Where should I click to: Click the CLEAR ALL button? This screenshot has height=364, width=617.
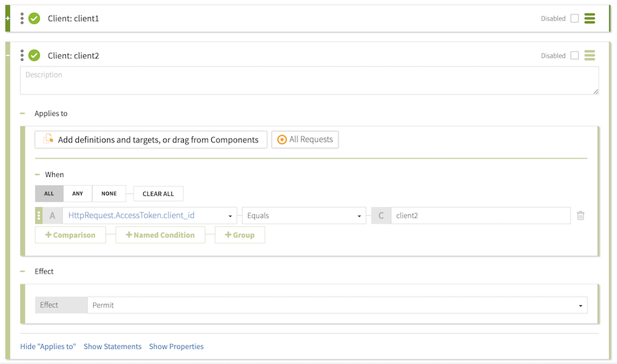pyautogui.click(x=158, y=193)
